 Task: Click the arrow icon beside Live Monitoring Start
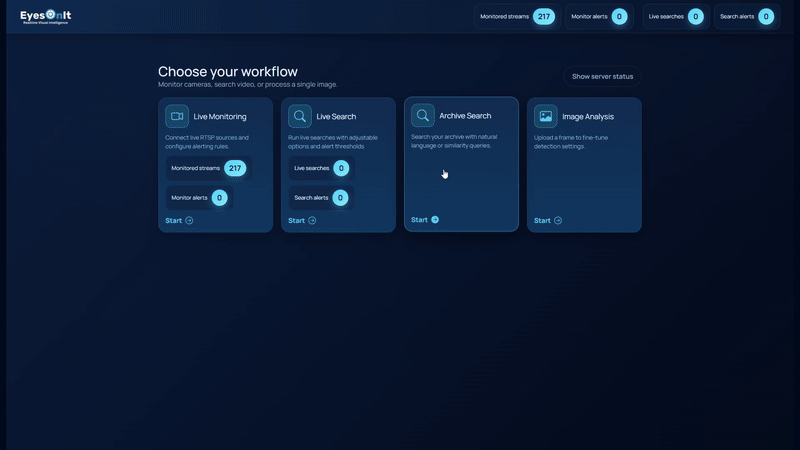click(189, 221)
